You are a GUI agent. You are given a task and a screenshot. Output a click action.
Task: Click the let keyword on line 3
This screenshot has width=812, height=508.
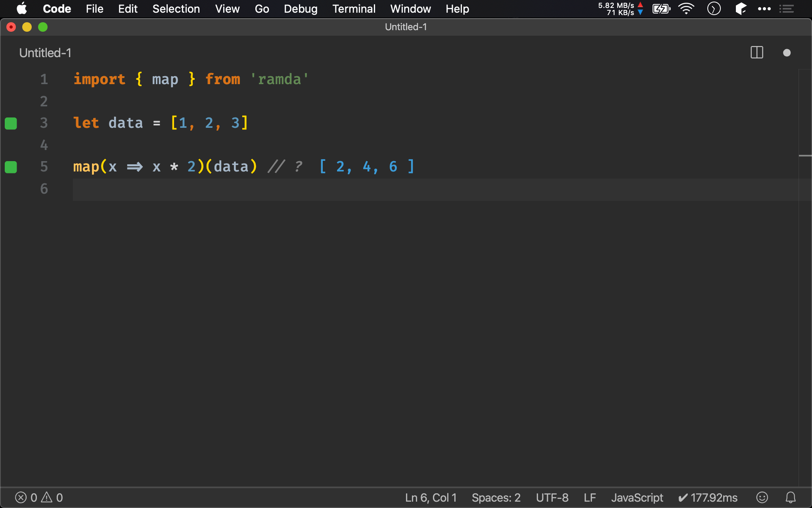click(x=86, y=123)
